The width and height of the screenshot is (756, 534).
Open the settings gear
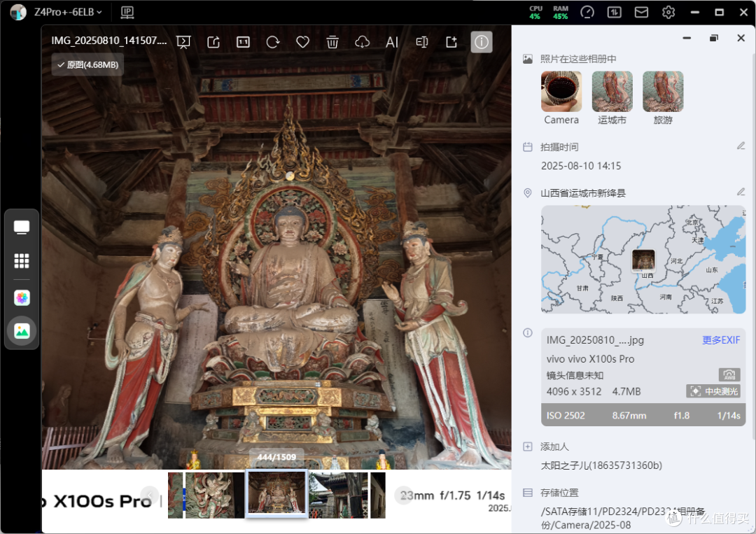point(668,12)
